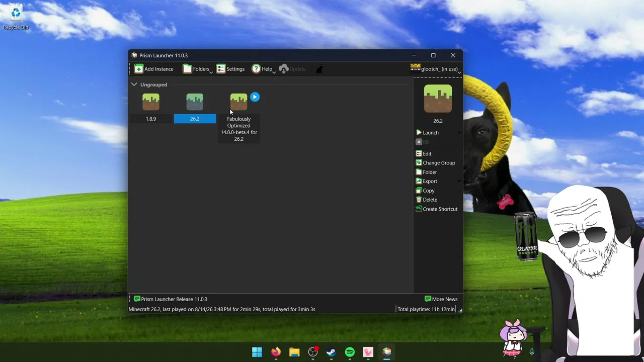
Task: Maximize the Prism Launcher window
Action: (x=433, y=55)
